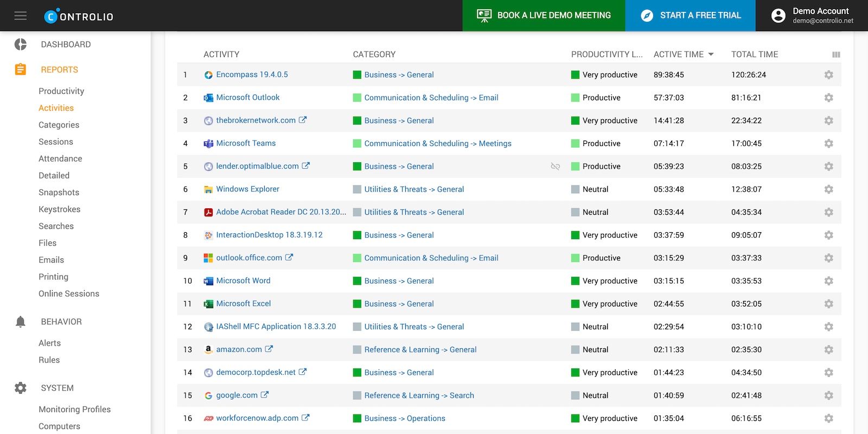Image resolution: width=868 pixels, height=434 pixels.
Task: Open settings gear for Windows Explorer row
Action: [828, 189]
